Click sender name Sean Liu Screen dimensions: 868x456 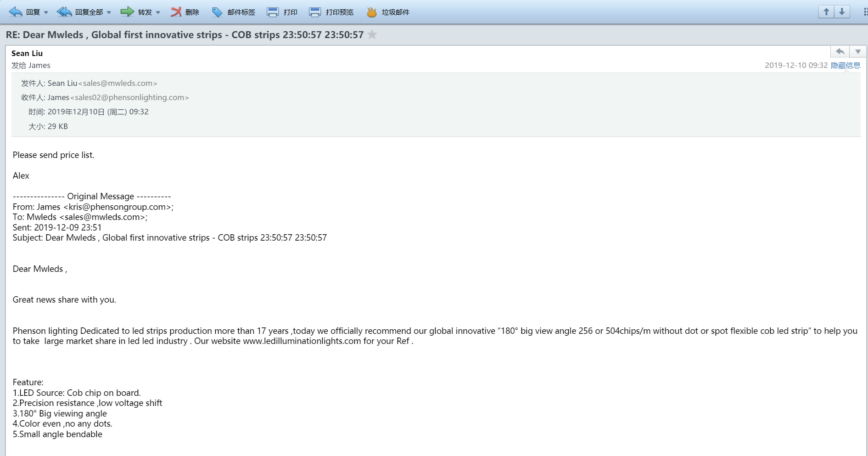pyautogui.click(x=27, y=53)
